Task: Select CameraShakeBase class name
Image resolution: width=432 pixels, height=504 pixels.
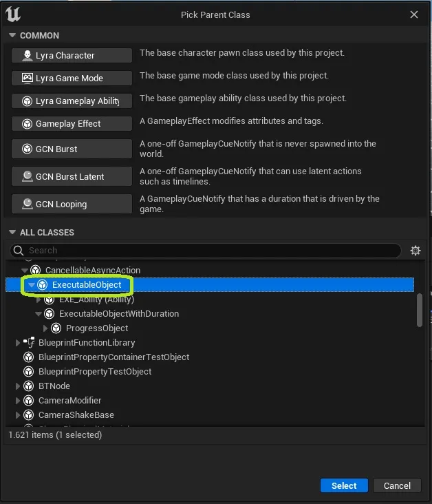Action: click(x=76, y=415)
